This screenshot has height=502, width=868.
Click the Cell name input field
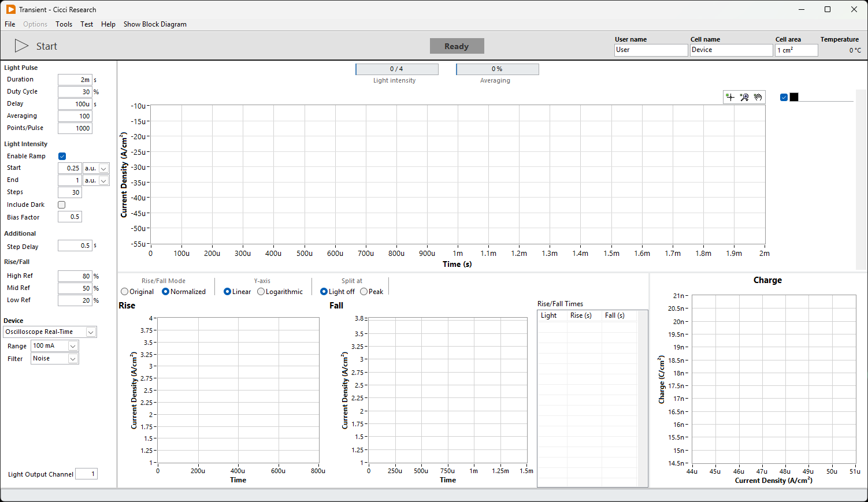click(x=731, y=50)
